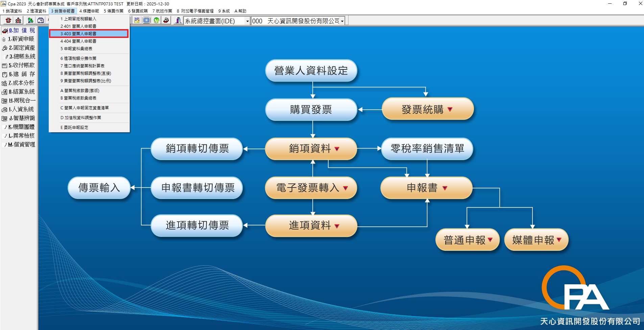Click the 傳票輸入 flowchart button
Image resolution: width=644 pixels, height=330 pixels.
(99, 188)
